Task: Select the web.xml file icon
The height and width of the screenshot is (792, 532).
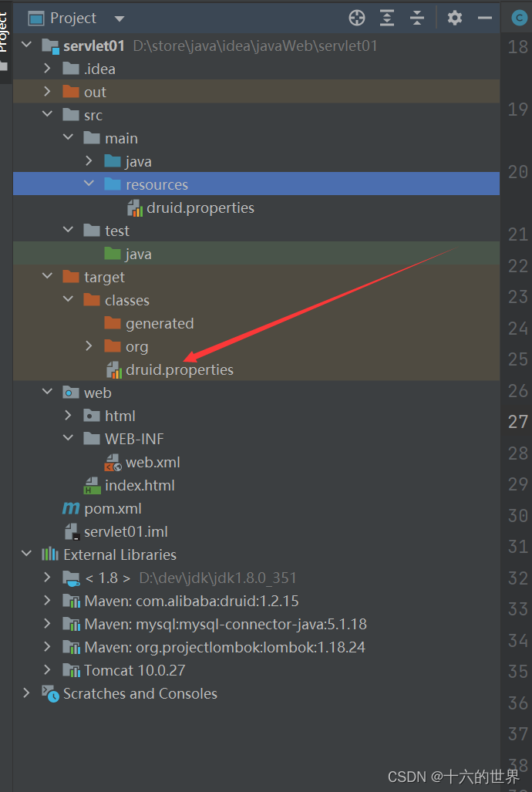Action: click(113, 463)
